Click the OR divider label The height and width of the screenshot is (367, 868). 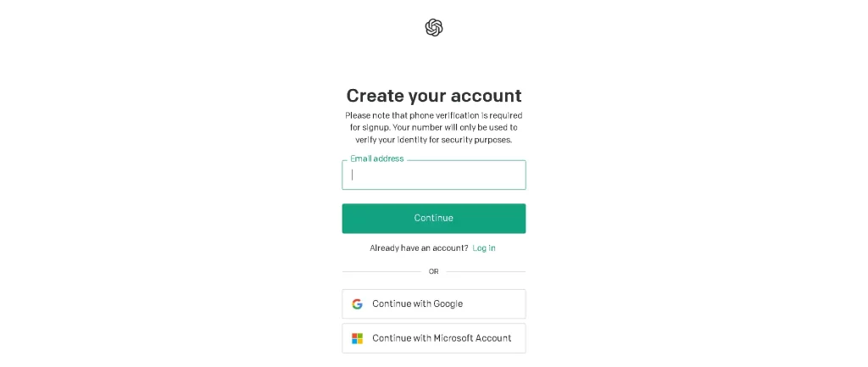(x=434, y=272)
